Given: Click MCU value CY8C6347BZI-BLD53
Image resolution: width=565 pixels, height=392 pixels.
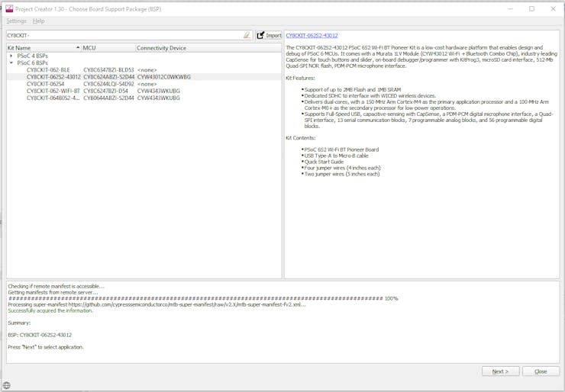Looking at the screenshot, I should click(x=108, y=70).
